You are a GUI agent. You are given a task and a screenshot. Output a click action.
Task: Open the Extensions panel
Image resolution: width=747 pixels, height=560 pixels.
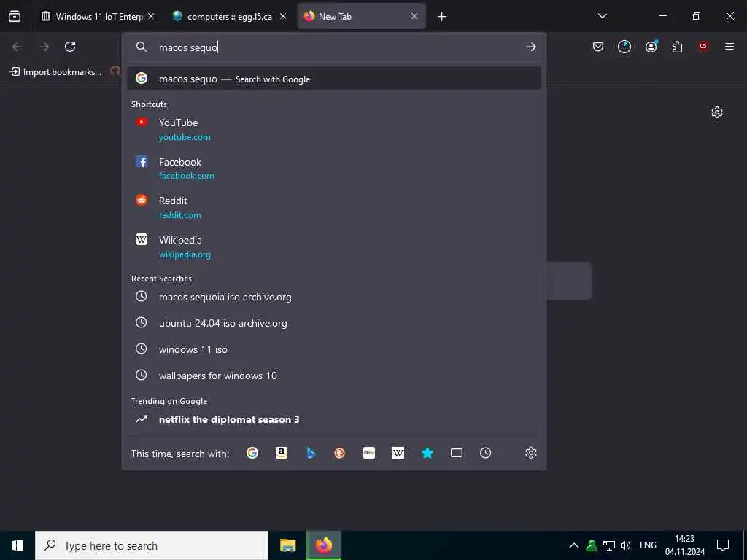[677, 47]
